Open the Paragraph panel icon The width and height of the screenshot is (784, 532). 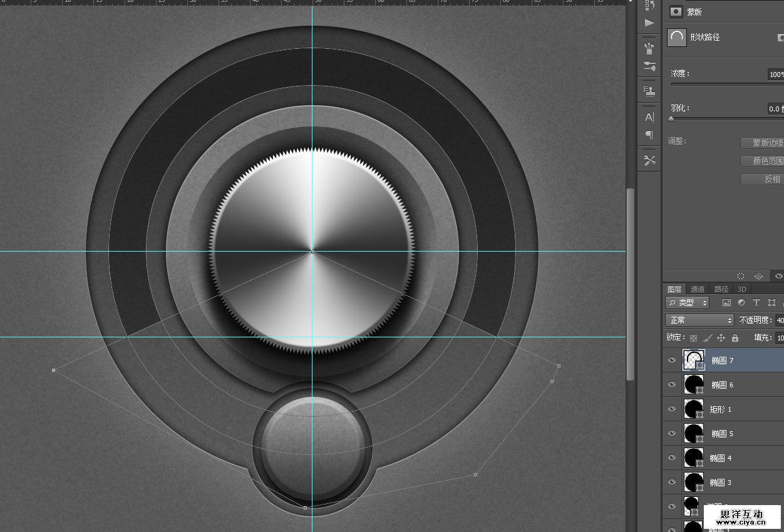[649, 135]
